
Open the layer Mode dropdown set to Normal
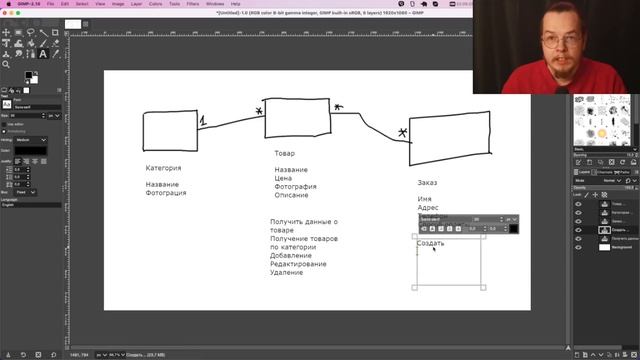click(x=612, y=180)
